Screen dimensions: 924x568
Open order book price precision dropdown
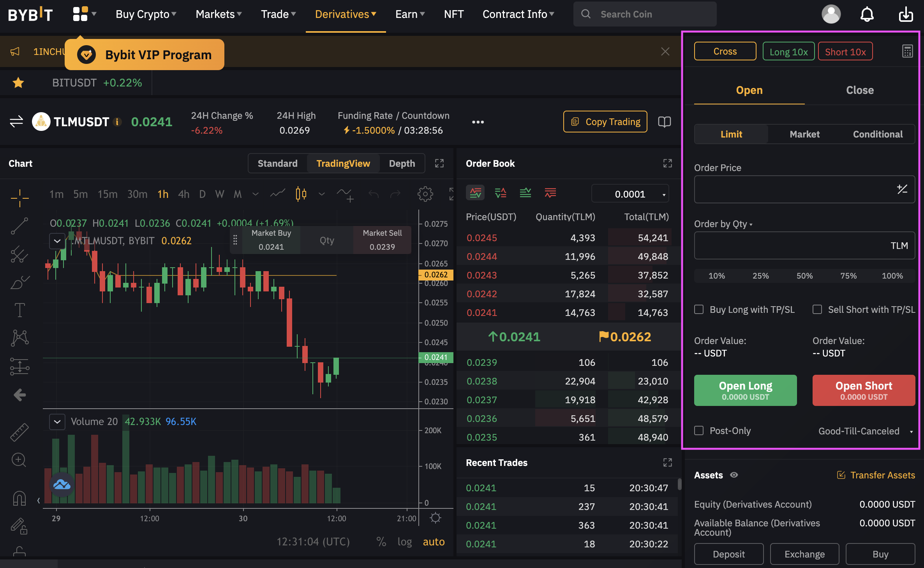(630, 194)
